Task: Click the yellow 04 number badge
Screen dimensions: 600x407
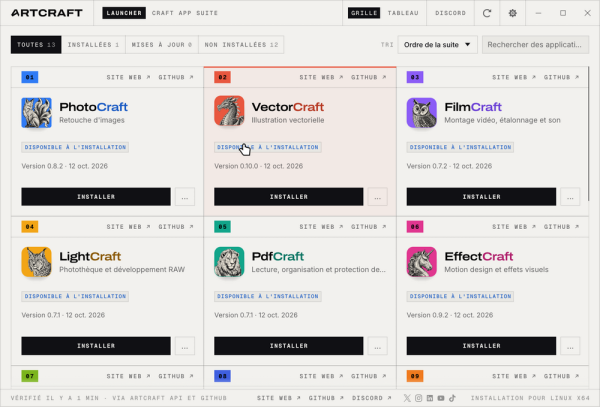Action: (29, 226)
